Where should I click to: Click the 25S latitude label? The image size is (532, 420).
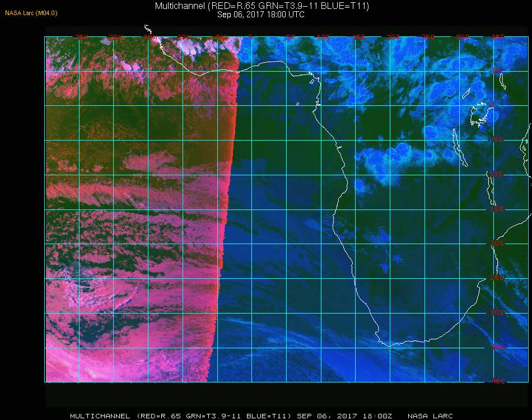(x=497, y=278)
